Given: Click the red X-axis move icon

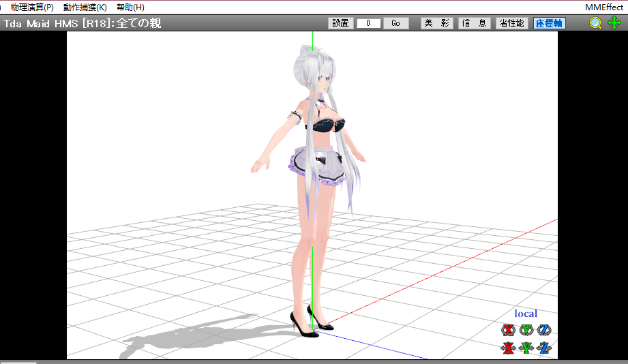Looking at the screenshot, I should pos(508,348).
